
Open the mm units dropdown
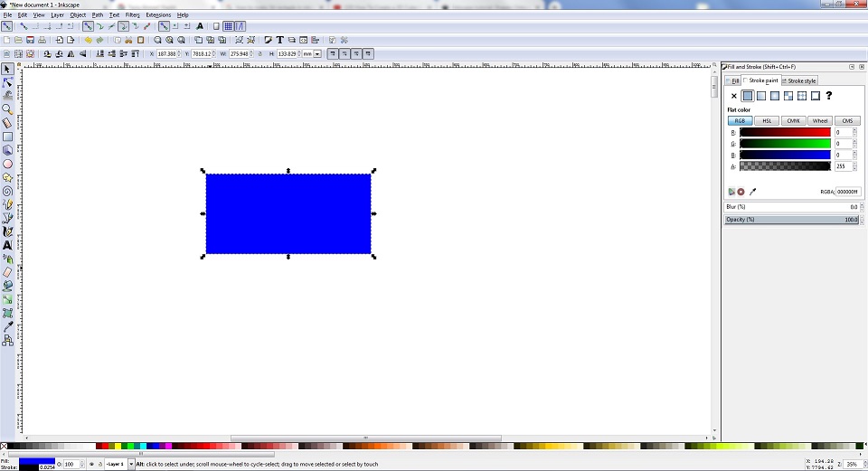click(317, 53)
